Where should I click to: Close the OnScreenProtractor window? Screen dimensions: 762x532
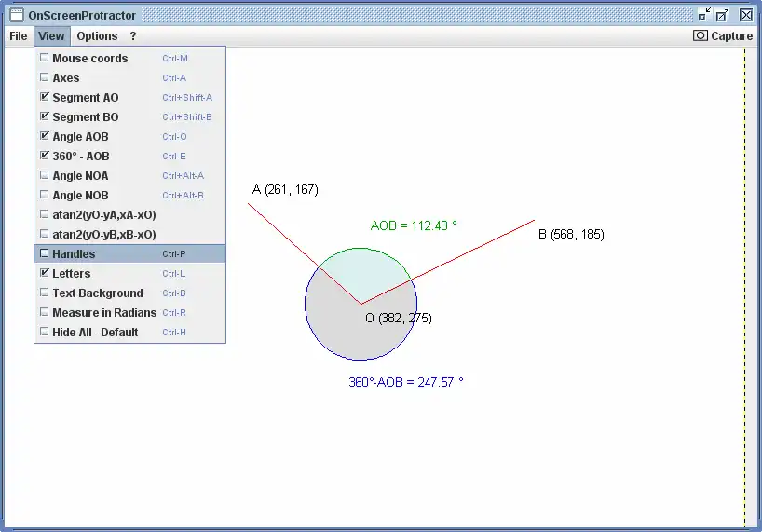click(x=746, y=15)
